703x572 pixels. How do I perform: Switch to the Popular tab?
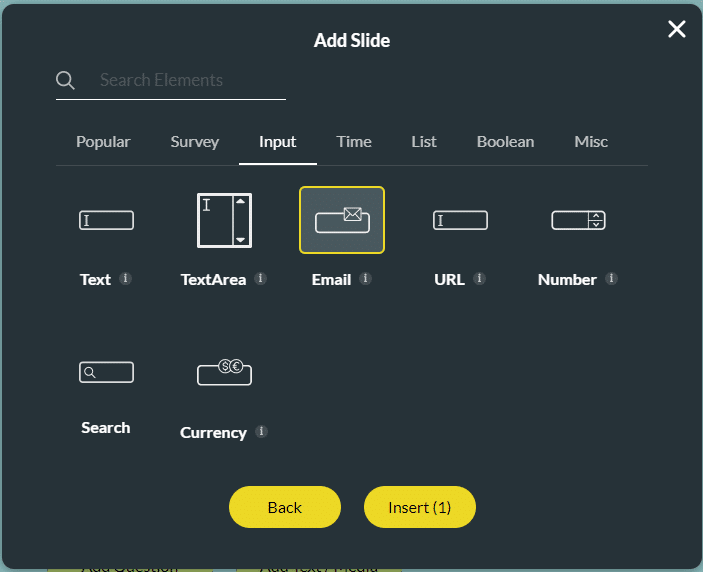(x=103, y=142)
